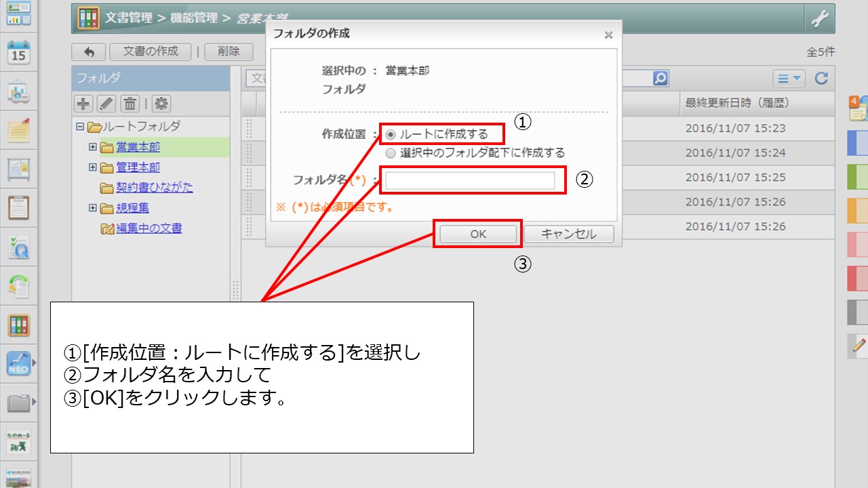Open the 編集中の文書 folder link
868x488 pixels.
(x=149, y=228)
